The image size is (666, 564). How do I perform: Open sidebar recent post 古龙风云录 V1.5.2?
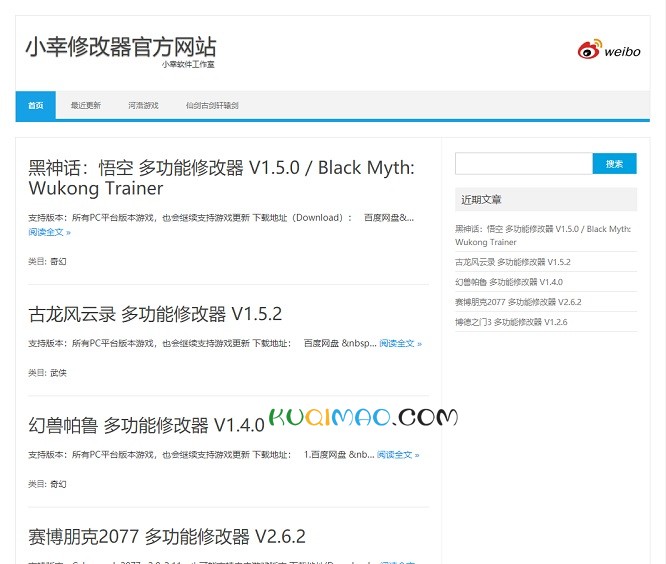513,262
